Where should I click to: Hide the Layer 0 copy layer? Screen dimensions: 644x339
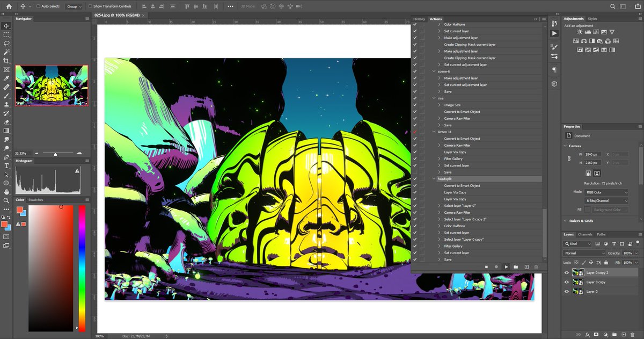(x=566, y=282)
